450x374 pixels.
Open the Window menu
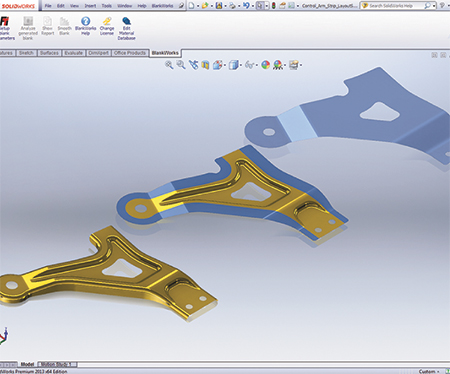pyautogui.click(x=124, y=6)
